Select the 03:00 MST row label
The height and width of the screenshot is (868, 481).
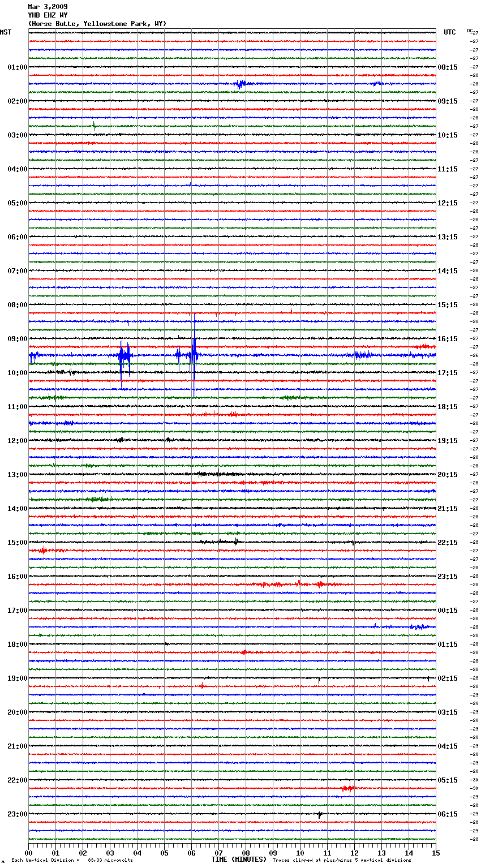(18, 135)
